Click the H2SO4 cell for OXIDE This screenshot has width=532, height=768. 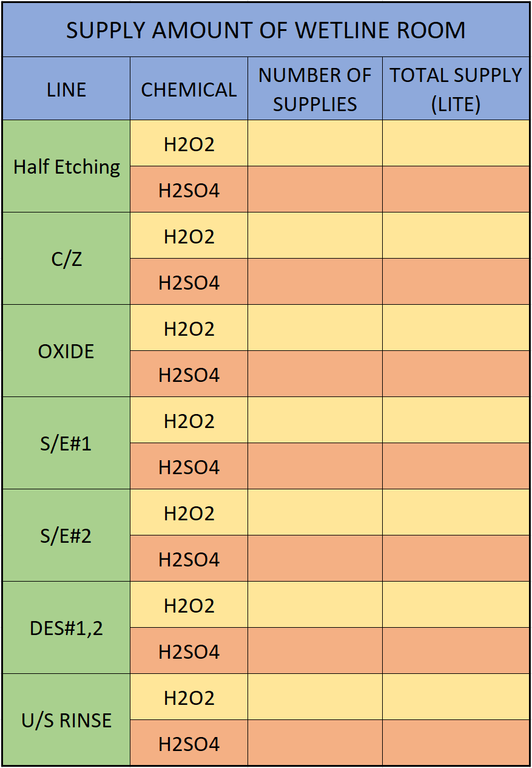pos(189,374)
